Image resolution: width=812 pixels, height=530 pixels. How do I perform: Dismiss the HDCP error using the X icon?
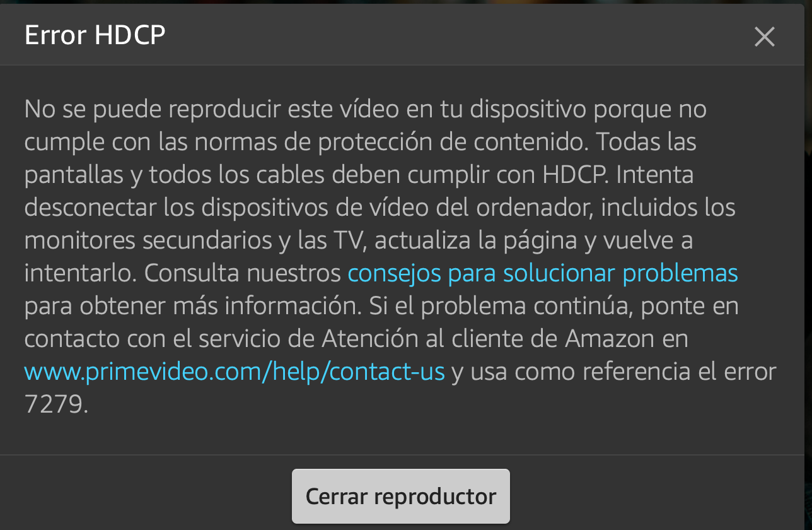(764, 37)
